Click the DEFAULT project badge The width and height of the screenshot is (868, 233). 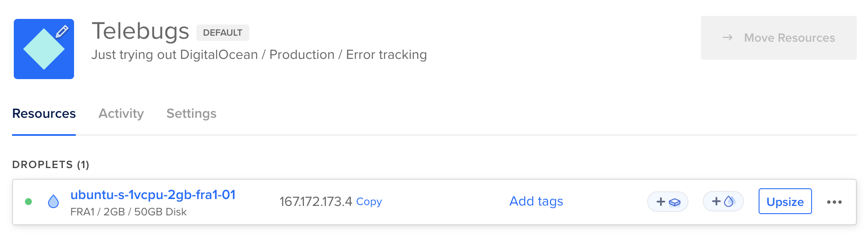(223, 33)
